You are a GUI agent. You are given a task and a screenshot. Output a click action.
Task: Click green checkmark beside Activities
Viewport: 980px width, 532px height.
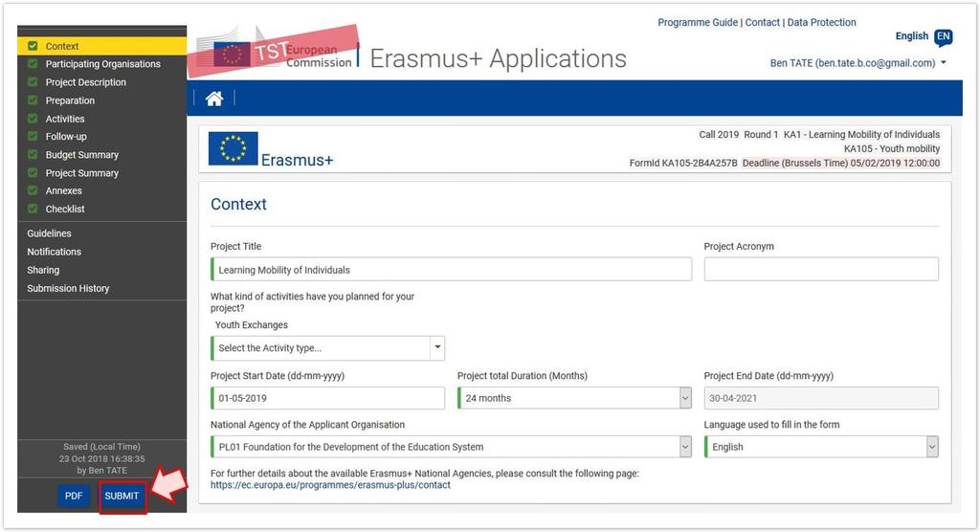coord(33,118)
